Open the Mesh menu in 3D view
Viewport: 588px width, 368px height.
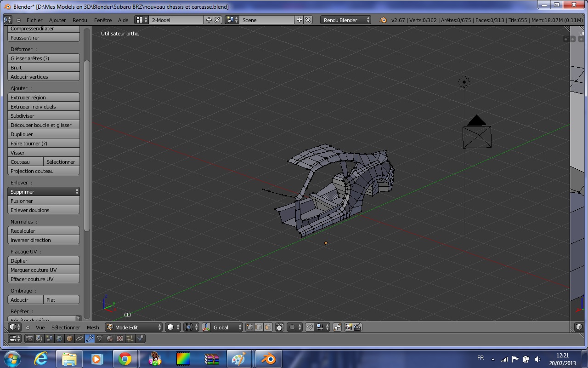click(x=93, y=328)
